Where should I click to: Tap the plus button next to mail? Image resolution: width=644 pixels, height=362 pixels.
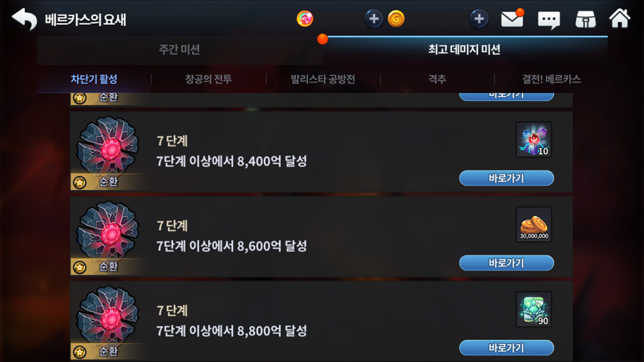pos(479,19)
